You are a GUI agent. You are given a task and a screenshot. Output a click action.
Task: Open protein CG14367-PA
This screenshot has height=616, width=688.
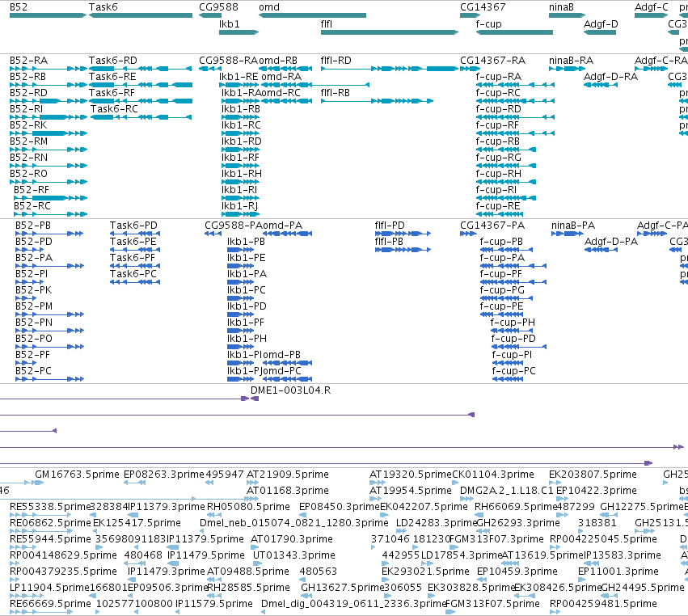tap(492, 225)
